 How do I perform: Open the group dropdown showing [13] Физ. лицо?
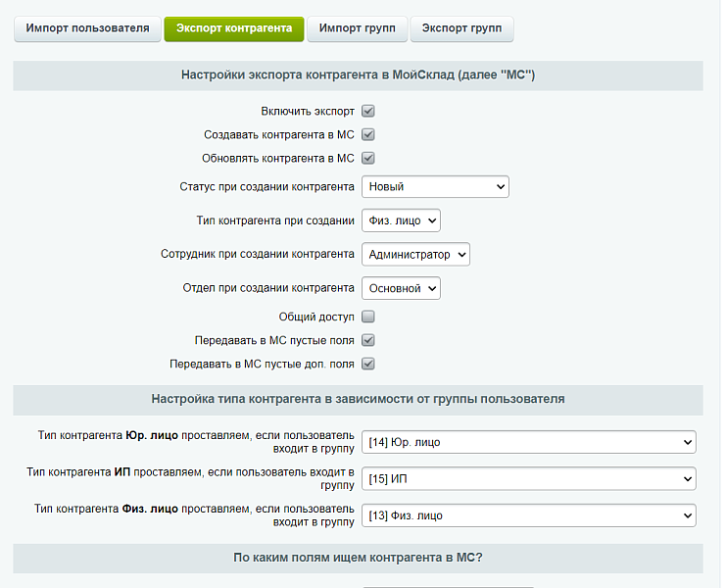pyautogui.click(x=528, y=515)
